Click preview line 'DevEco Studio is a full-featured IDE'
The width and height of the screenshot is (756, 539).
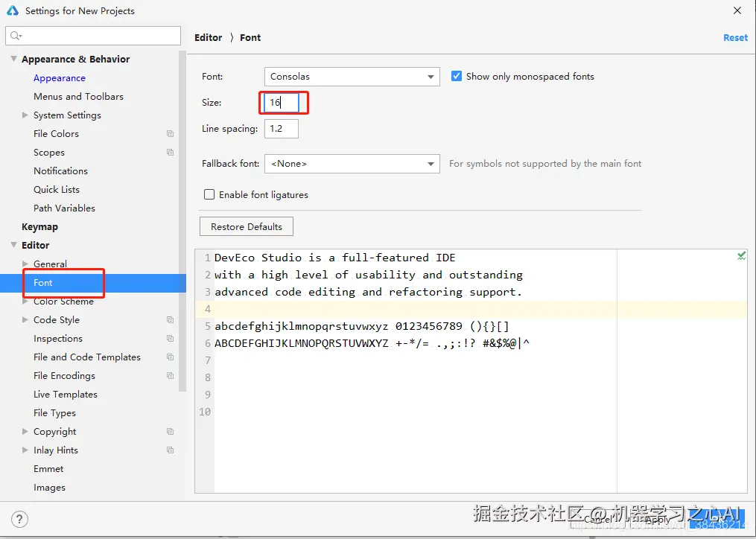coord(334,258)
